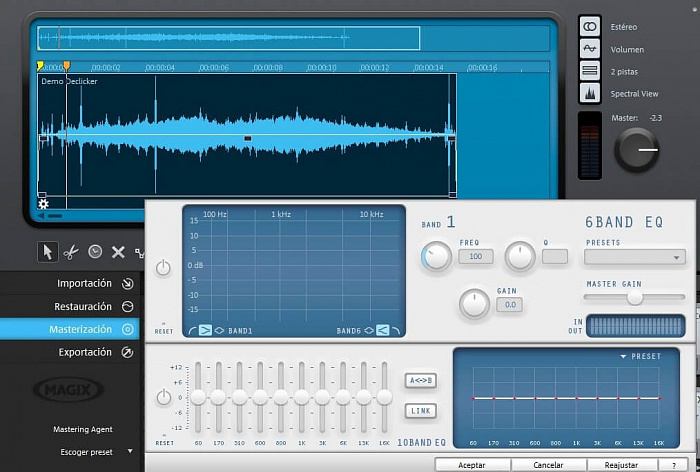This screenshot has height=472, width=700.
Task: Select the arrow pointer tool
Action: pos(47,252)
